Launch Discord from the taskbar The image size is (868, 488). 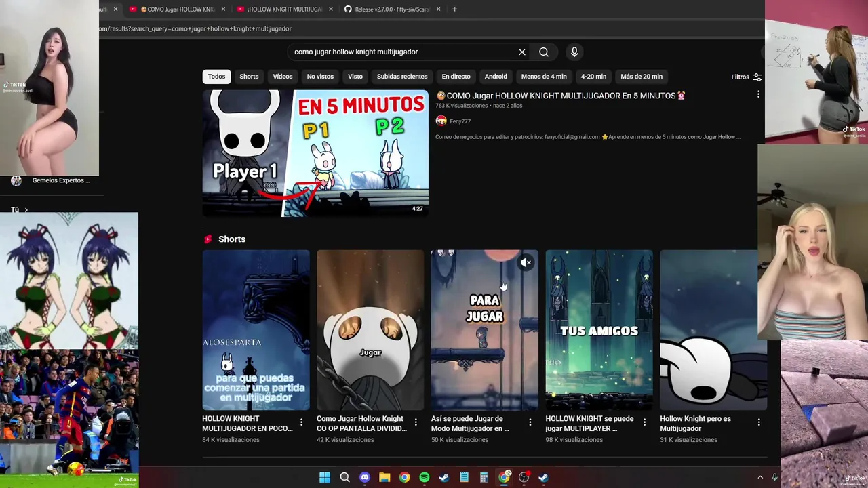coord(365,477)
